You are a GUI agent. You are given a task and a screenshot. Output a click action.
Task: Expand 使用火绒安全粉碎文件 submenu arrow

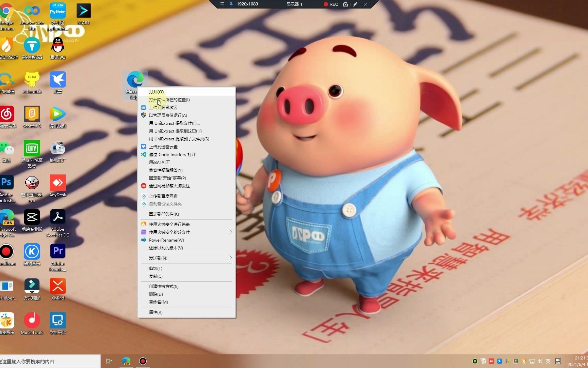tap(230, 232)
